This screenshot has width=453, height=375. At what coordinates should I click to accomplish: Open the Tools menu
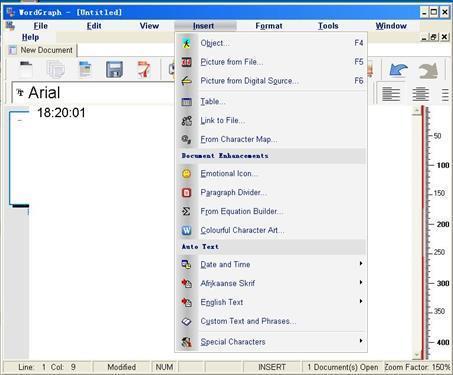[328, 26]
